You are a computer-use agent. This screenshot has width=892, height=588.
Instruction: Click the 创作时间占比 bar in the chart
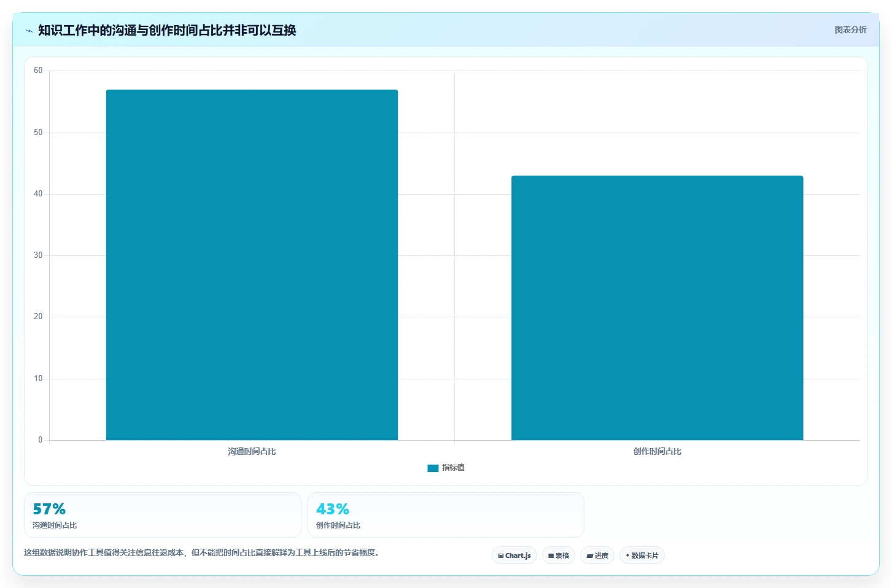tap(657, 308)
